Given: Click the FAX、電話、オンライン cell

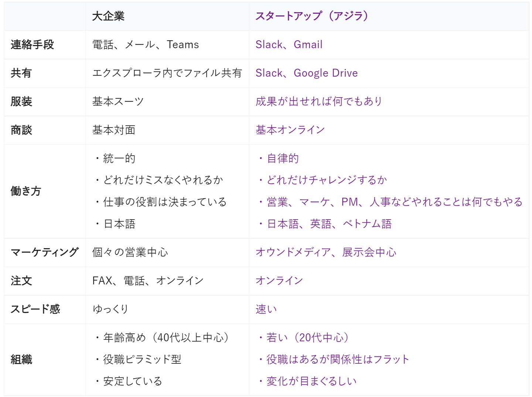Looking at the screenshot, I should (x=148, y=281).
